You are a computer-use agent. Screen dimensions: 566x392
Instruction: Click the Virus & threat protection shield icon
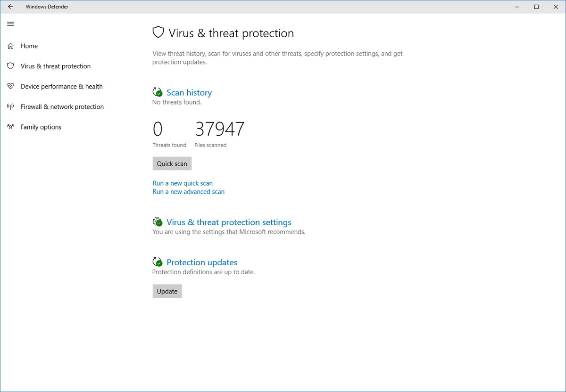pos(10,66)
